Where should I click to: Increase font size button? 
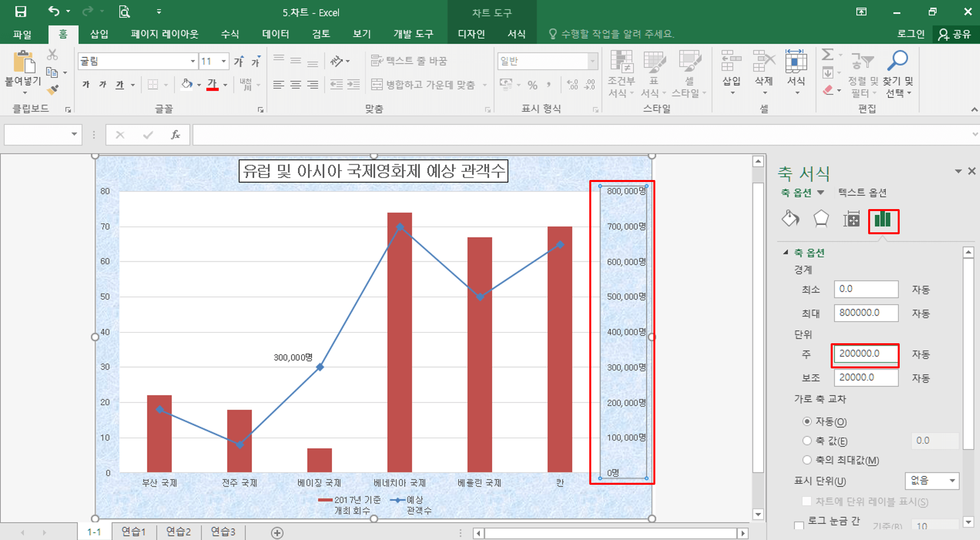[x=239, y=61]
